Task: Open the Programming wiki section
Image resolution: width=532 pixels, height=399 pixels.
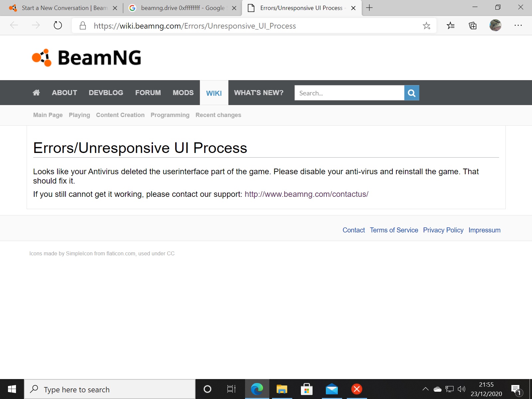Action: point(170,115)
